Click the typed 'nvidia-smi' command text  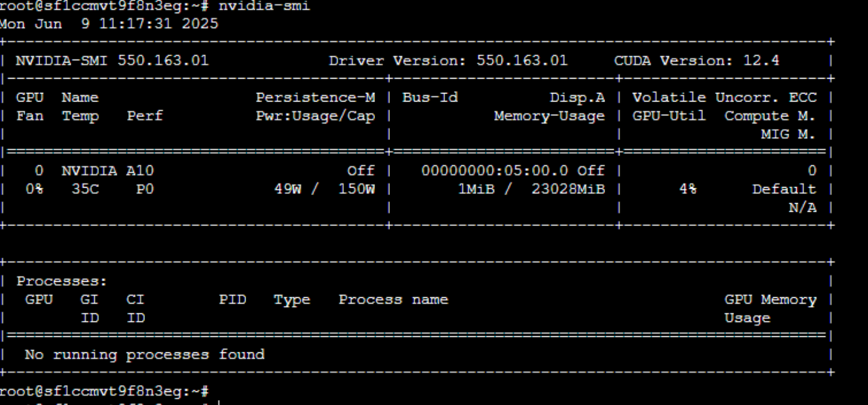[264, 7]
